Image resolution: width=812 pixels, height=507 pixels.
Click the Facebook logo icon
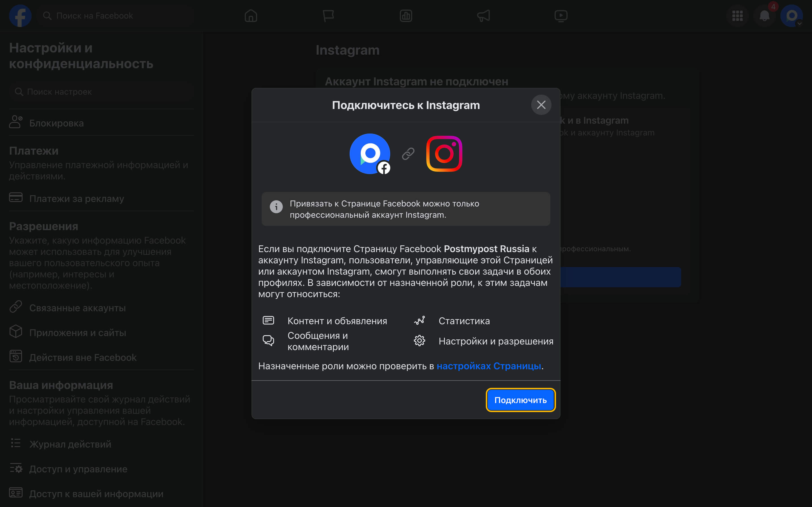(x=20, y=16)
